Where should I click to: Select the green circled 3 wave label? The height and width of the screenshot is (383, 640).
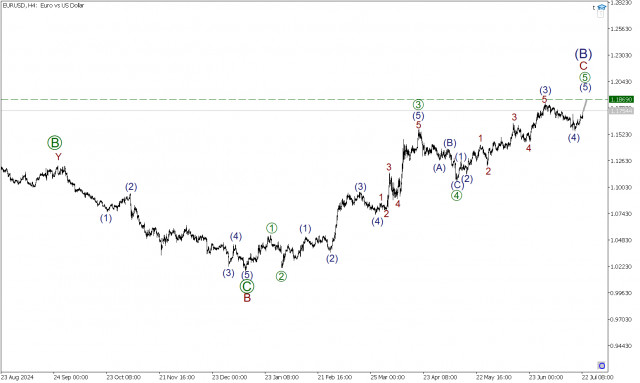[x=418, y=105]
